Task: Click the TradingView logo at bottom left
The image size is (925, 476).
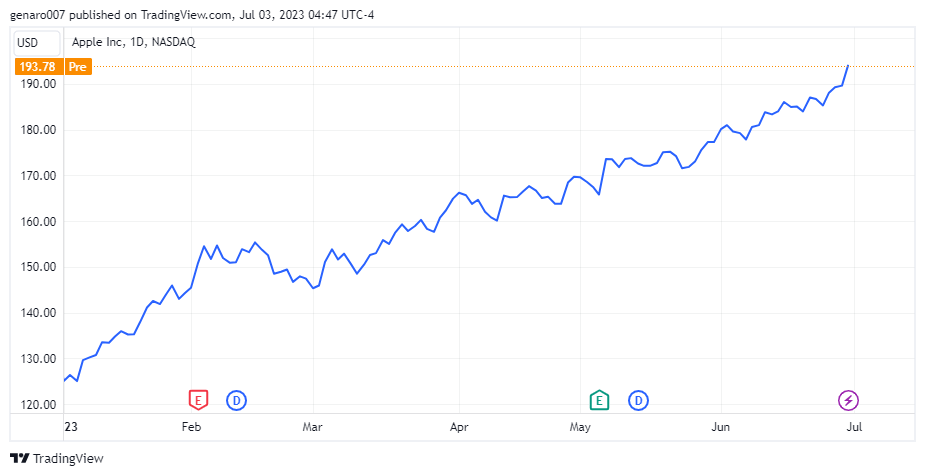Action: [x=57, y=458]
